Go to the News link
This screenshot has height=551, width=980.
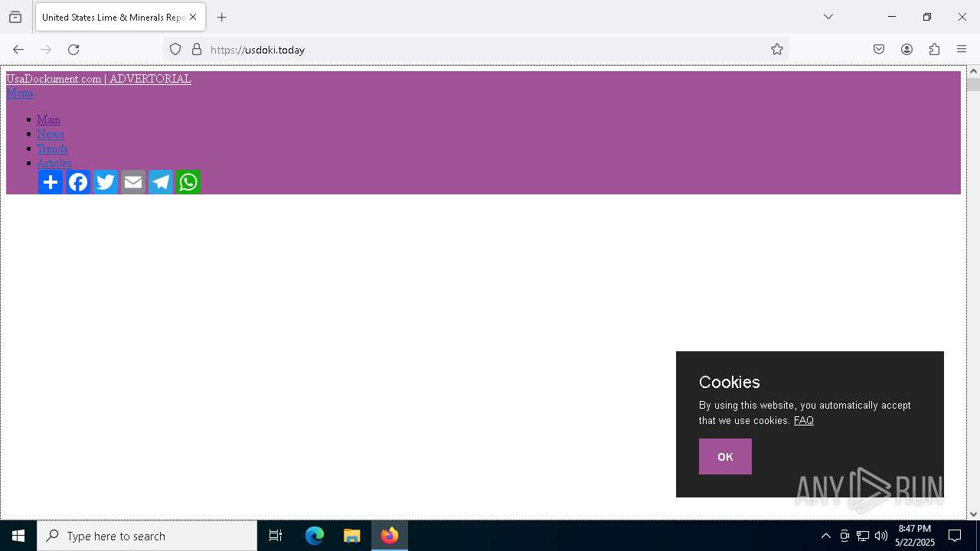[x=51, y=134]
